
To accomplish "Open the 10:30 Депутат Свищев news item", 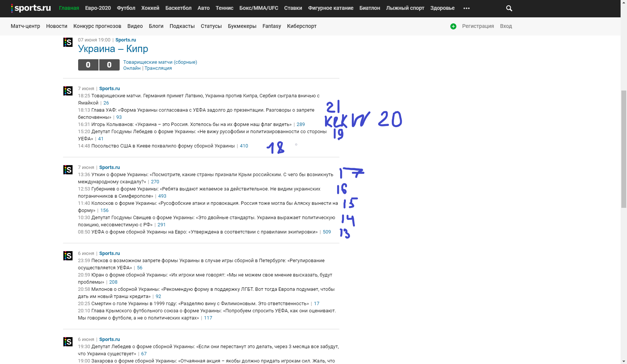I will pyautogui.click(x=206, y=221).
